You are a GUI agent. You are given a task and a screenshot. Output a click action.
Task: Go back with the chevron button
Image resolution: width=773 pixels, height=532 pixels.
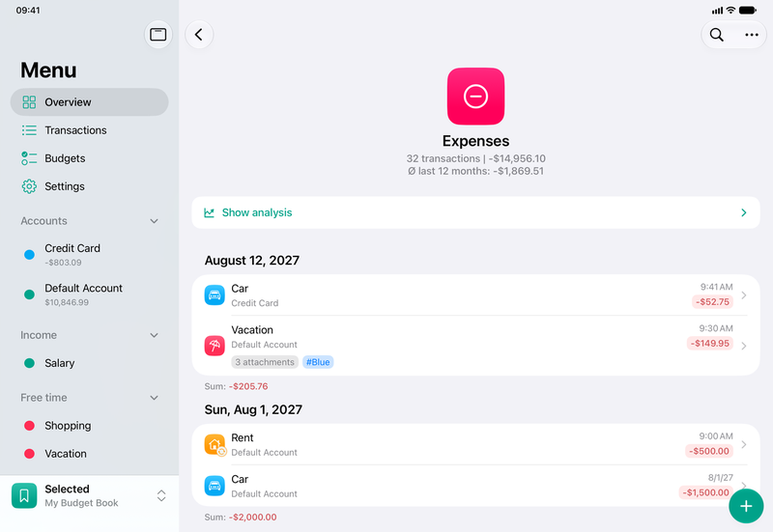pyautogui.click(x=199, y=35)
